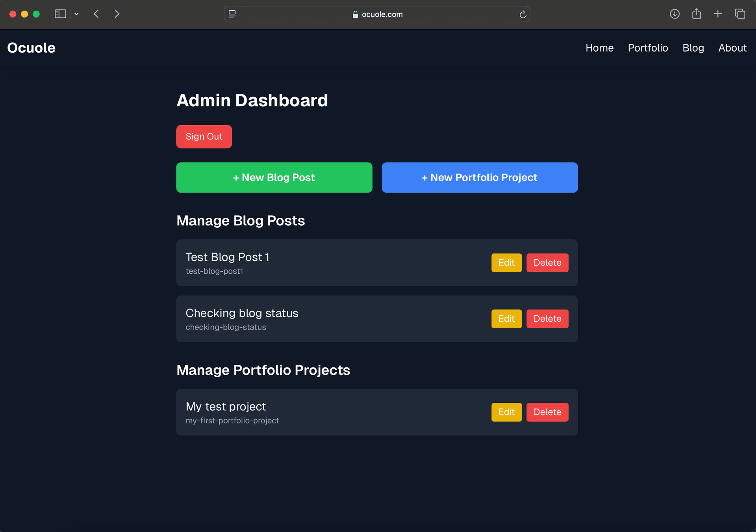The height and width of the screenshot is (532, 756).
Task: Show downloads via the download icon
Action: (674, 14)
